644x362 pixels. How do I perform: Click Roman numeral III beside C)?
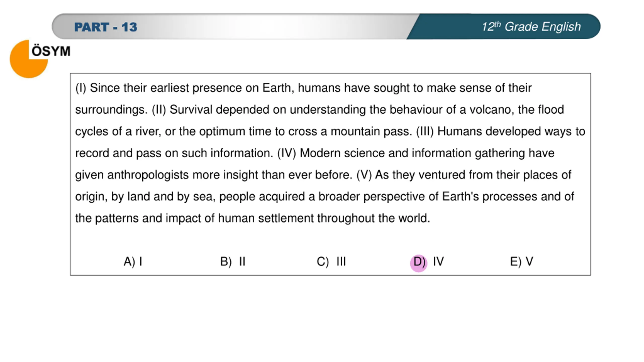(x=341, y=261)
